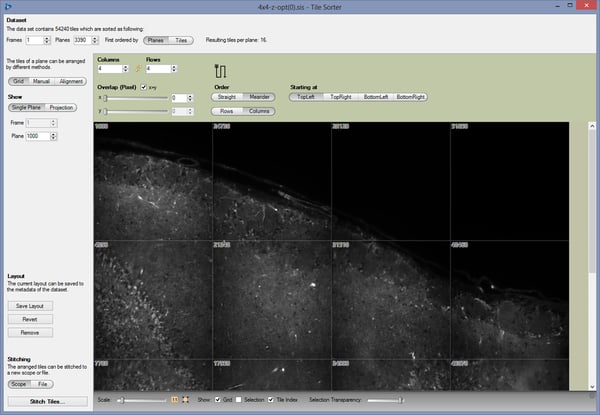Start tile ordering at TopLeft
Image resolution: width=600 pixels, height=415 pixels.
[306, 97]
